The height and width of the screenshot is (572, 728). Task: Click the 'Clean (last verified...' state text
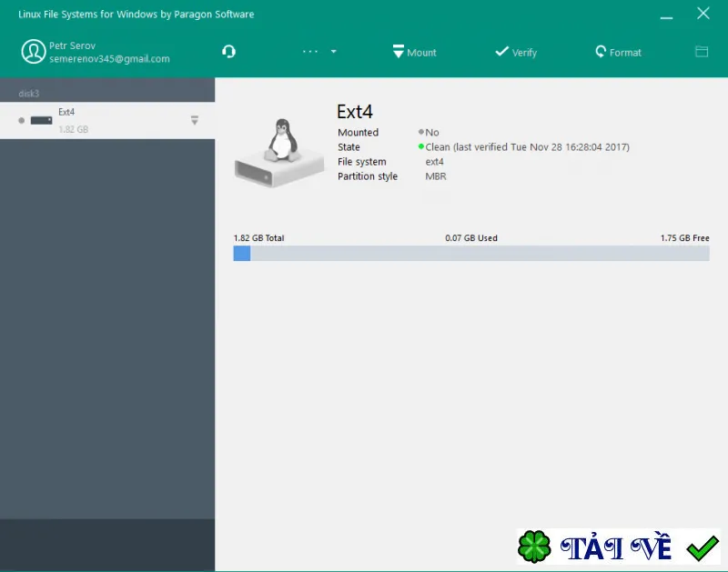(528, 147)
